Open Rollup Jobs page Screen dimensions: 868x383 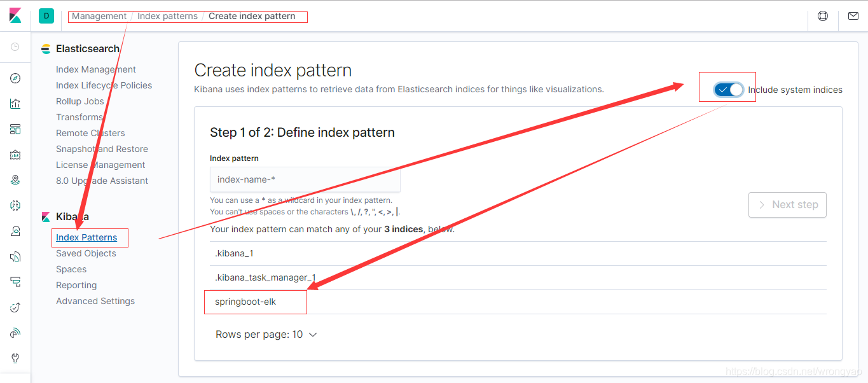(x=80, y=101)
